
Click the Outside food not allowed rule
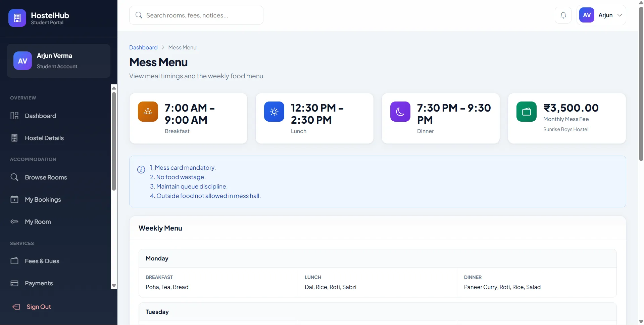205,196
